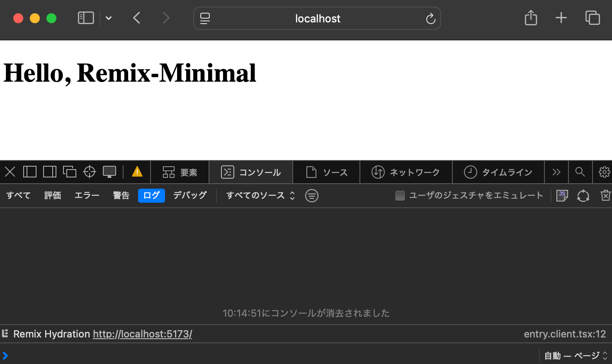
Task: Start element selection crosshair tool
Action: pyautogui.click(x=90, y=172)
